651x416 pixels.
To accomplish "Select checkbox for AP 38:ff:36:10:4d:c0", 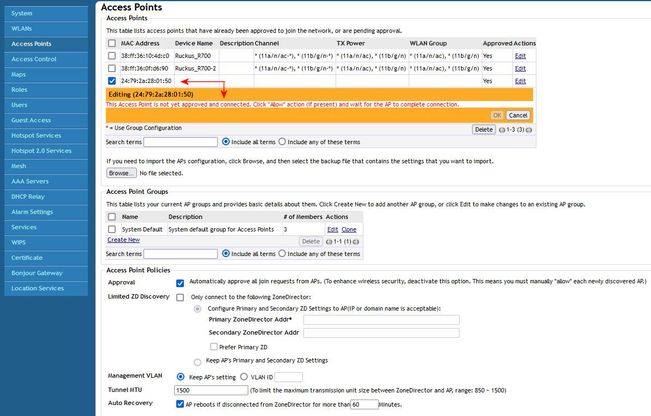I will pos(112,56).
